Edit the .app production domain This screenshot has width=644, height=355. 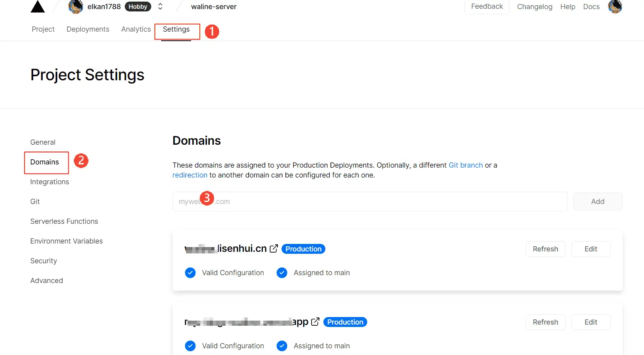tap(591, 322)
